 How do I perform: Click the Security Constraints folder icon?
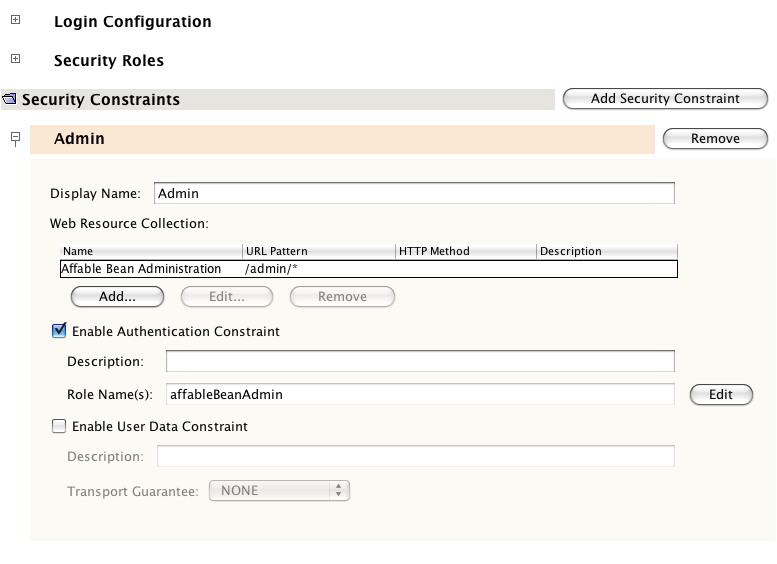[x=10, y=99]
